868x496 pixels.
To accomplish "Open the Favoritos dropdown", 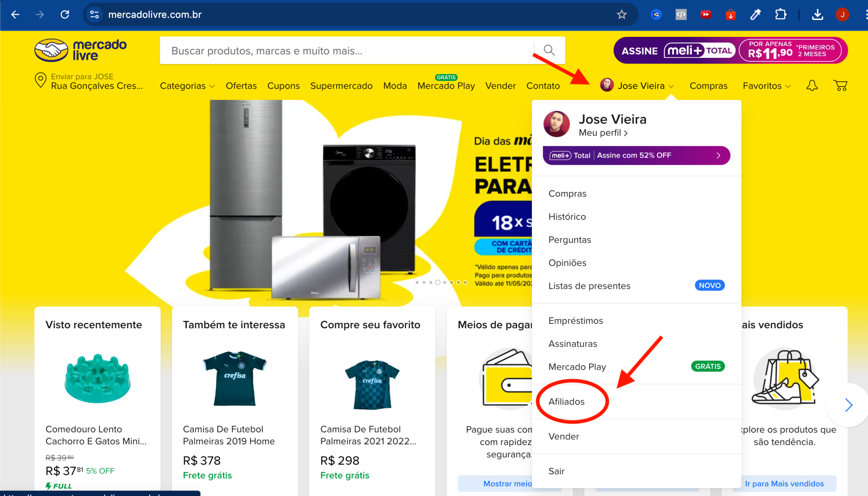I will coord(765,86).
